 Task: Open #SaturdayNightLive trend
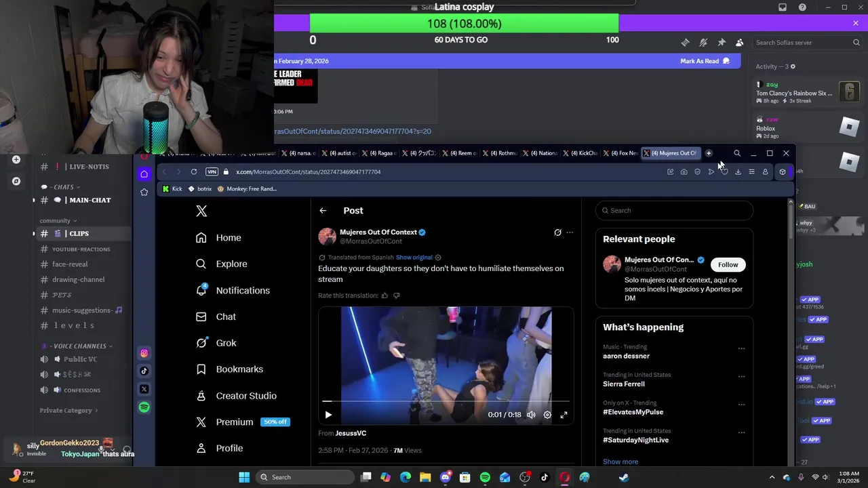coord(635,440)
